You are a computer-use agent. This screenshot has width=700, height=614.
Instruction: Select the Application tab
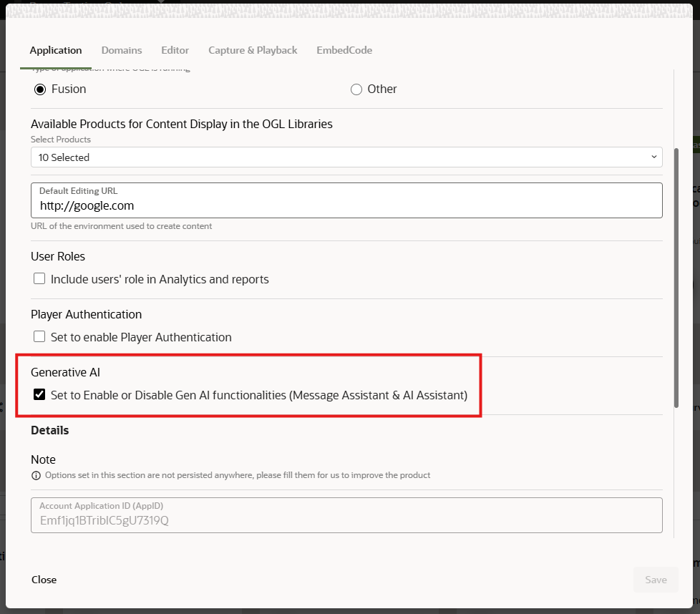coord(56,50)
